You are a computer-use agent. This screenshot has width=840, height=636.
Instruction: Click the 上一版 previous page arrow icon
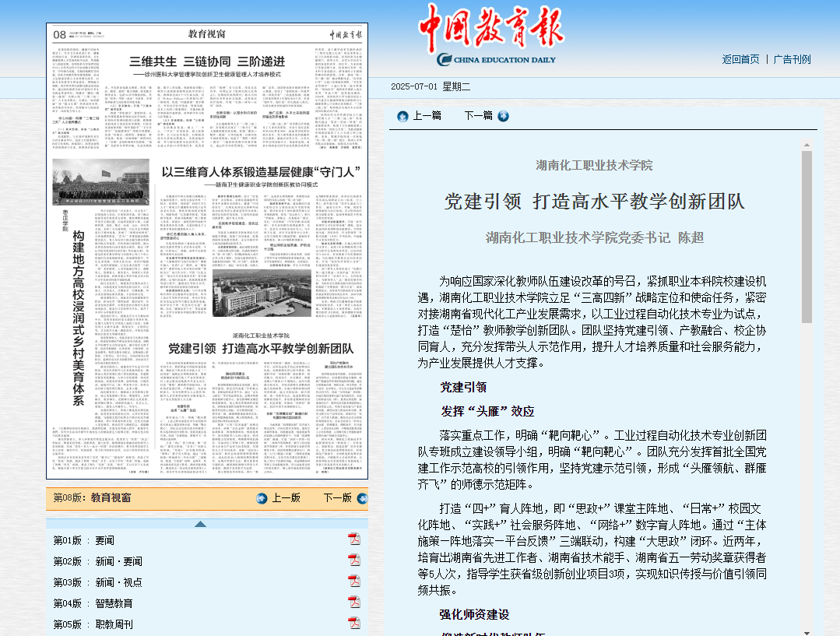[262, 498]
